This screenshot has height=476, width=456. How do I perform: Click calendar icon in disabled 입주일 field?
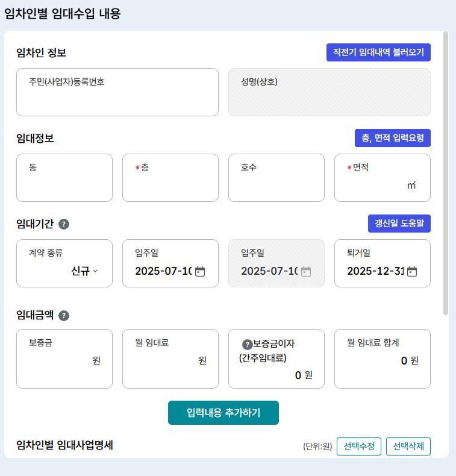click(306, 272)
